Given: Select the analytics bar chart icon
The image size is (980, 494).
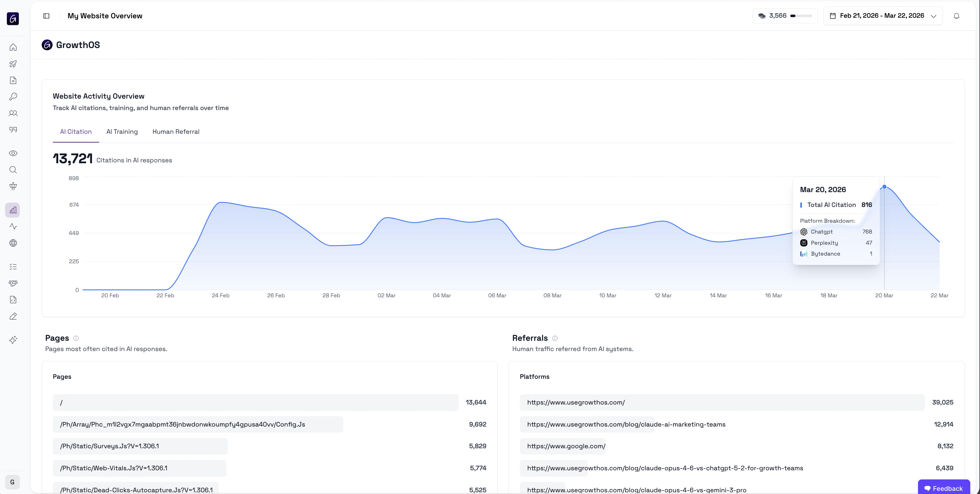Looking at the screenshot, I should tap(13, 210).
